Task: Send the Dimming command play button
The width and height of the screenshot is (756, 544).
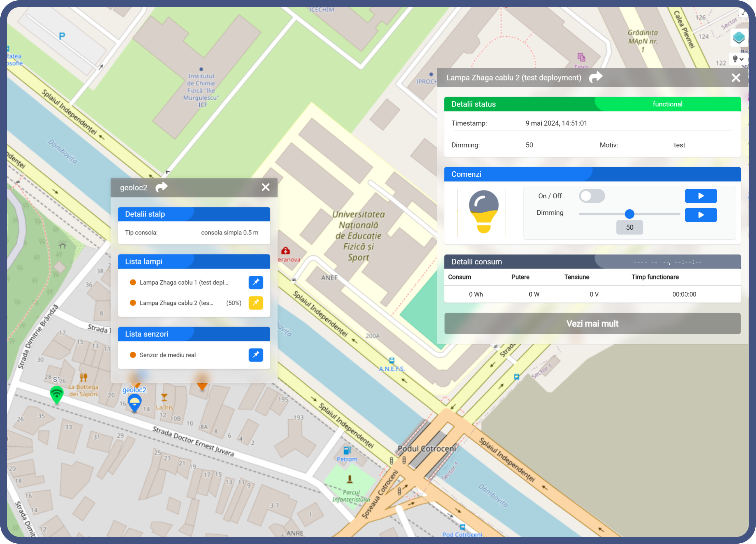Action: click(701, 215)
